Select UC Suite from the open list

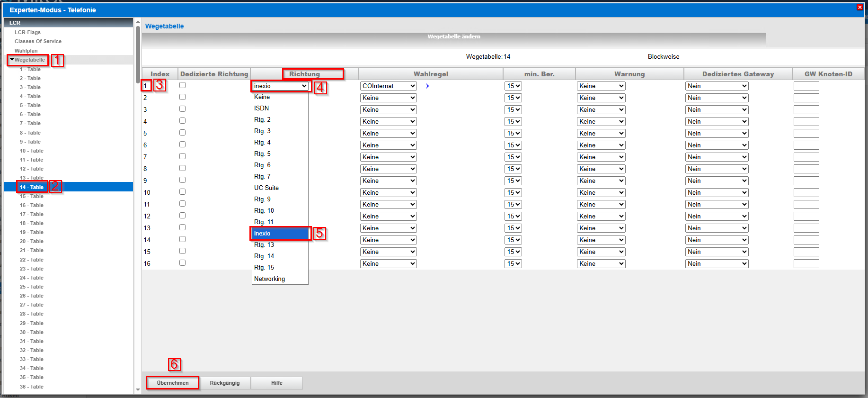pos(280,188)
